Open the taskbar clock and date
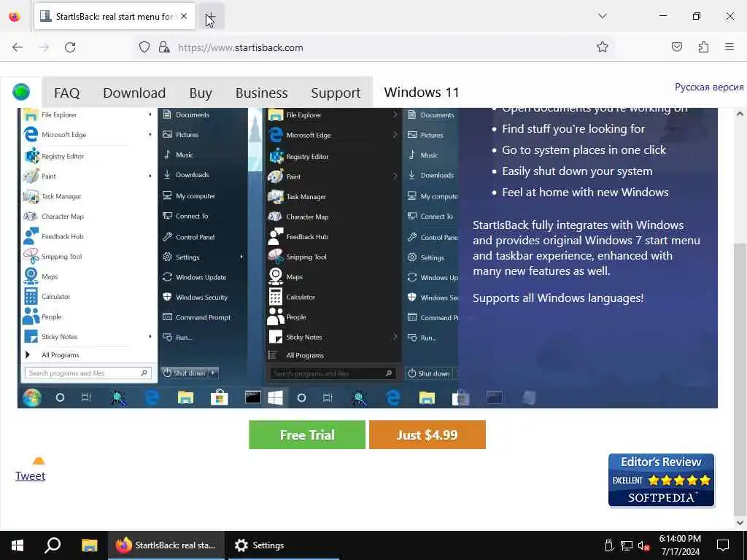Screen dimensions: 747x560 (680, 545)
